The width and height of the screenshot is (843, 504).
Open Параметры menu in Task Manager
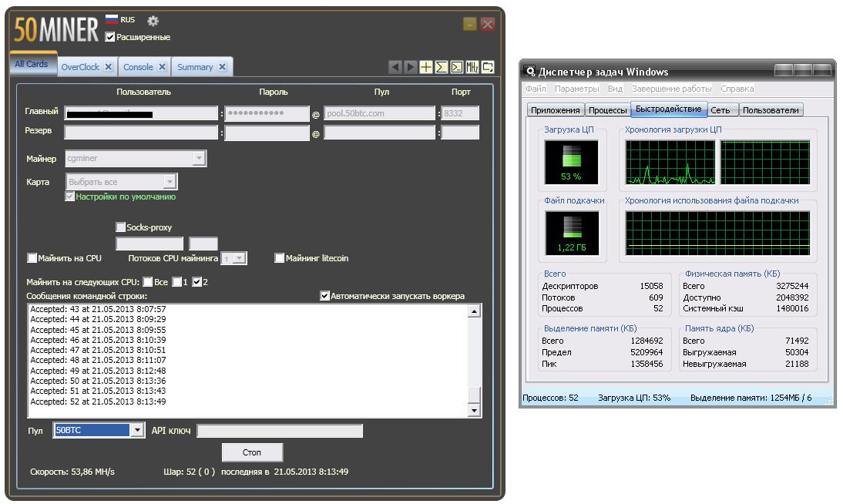pyautogui.click(x=577, y=89)
